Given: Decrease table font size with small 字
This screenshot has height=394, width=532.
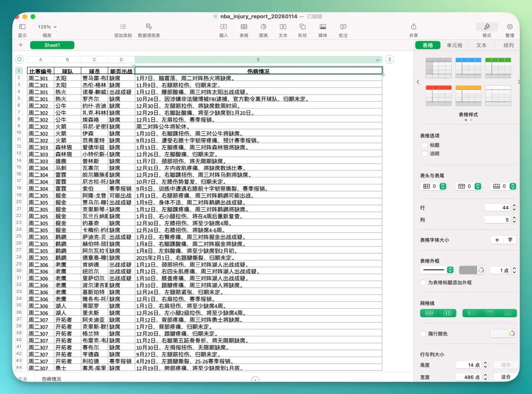Looking at the screenshot, I should (x=497, y=240).
